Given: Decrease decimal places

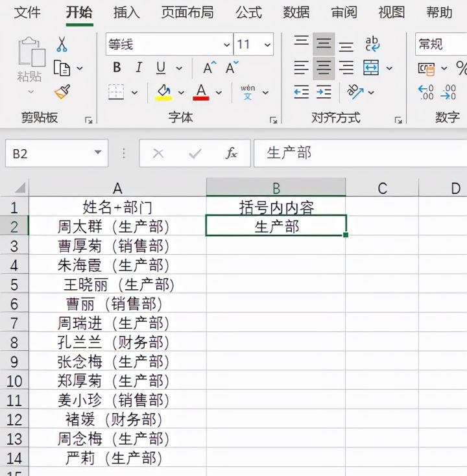Looking at the screenshot, I should (x=448, y=92).
